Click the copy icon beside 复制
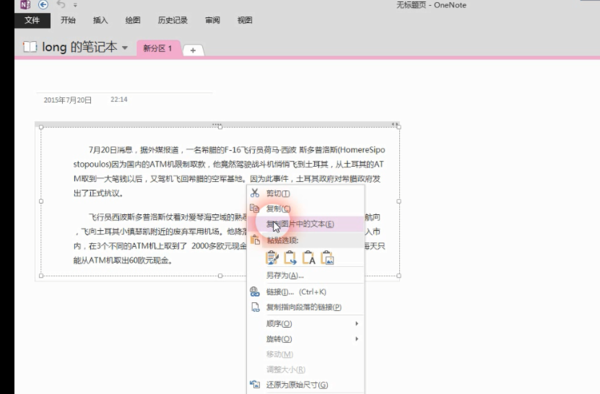This screenshot has height=394, width=600. coord(255,208)
